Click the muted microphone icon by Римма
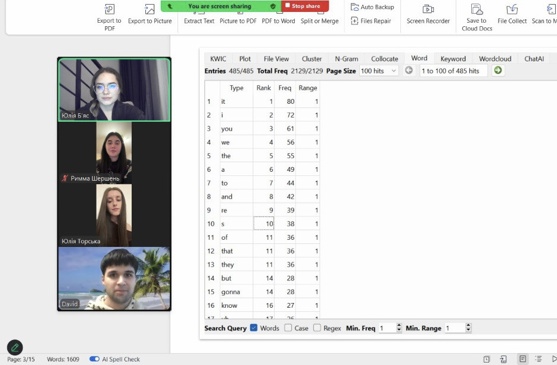The height and width of the screenshot is (365, 557). coord(65,178)
